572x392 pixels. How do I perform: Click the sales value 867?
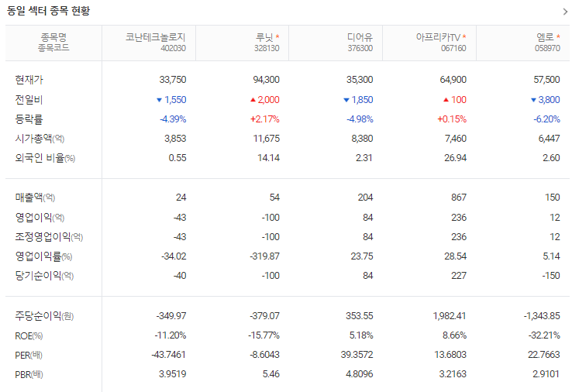tap(459, 198)
